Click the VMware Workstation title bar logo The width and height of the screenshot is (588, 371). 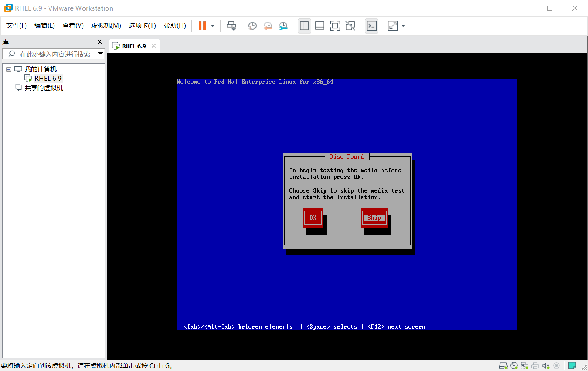pyautogui.click(x=8, y=8)
